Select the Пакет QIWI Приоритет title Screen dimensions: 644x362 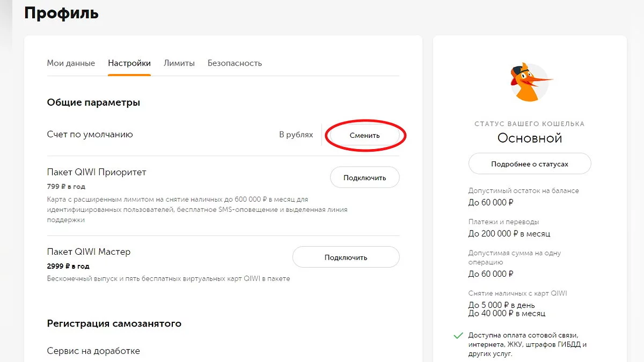click(97, 172)
